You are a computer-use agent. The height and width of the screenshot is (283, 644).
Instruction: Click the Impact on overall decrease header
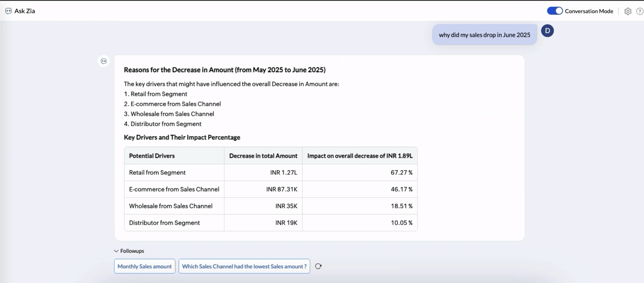point(359,156)
